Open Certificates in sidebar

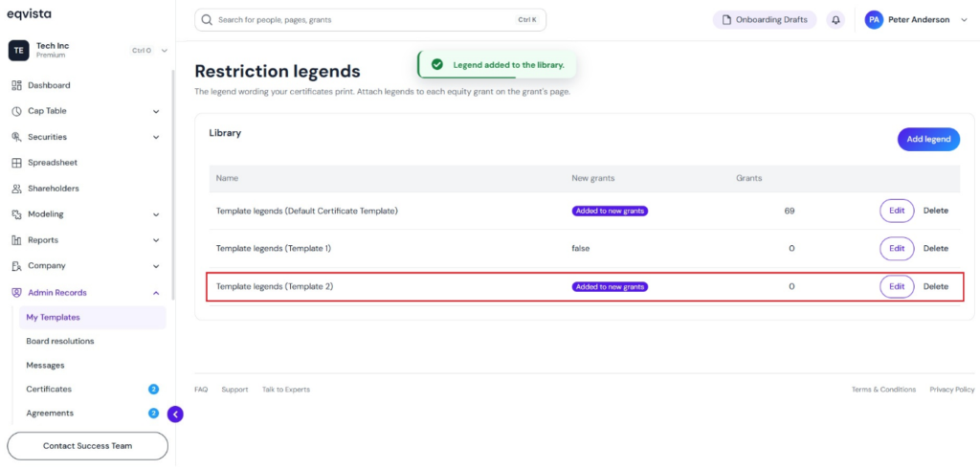point(49,390)
